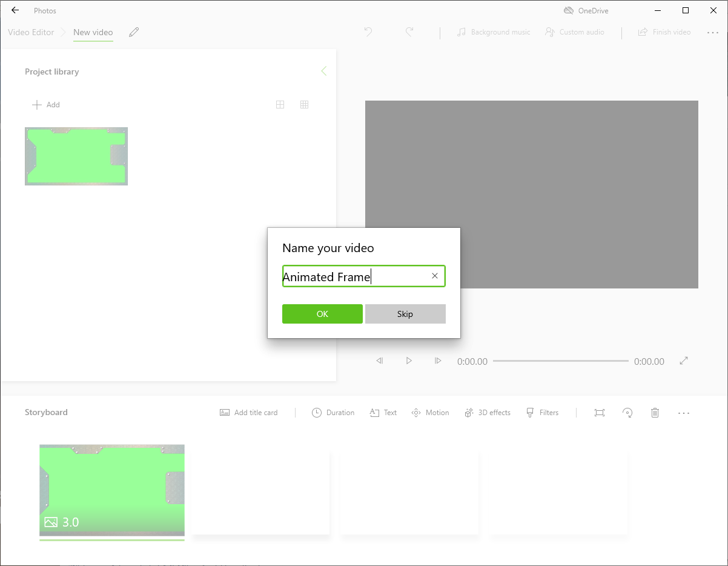Viewport: 728px width, 566px height.
Task: Go back to Video Editor via breadcrumb
Action: click(x=31, y=32)
